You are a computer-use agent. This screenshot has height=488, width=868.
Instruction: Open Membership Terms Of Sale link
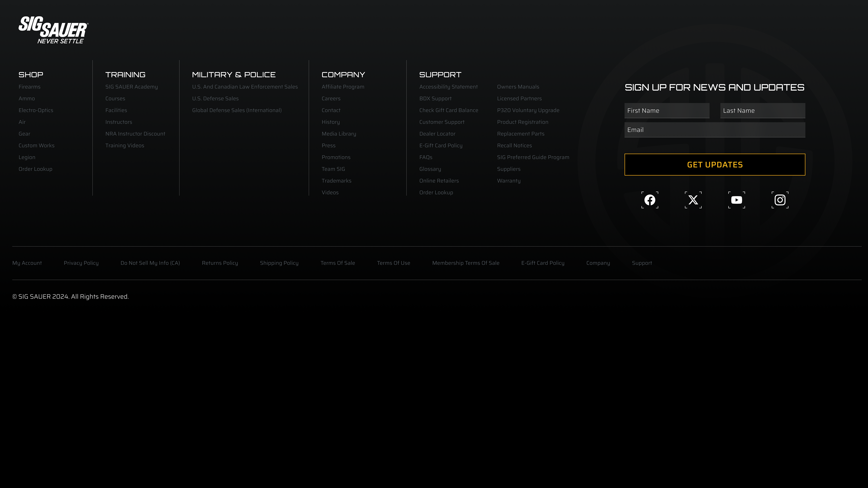point(466,263)
